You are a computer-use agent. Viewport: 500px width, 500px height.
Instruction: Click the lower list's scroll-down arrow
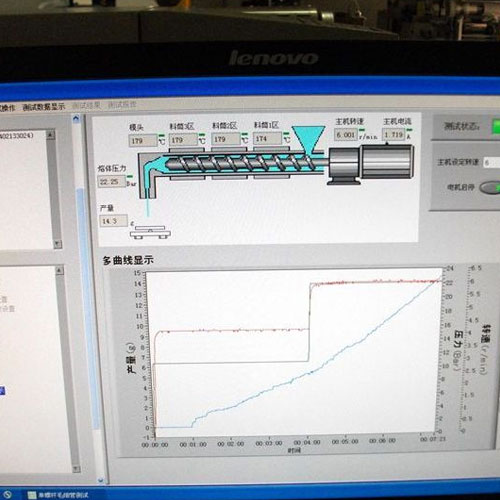click(76, 469)
